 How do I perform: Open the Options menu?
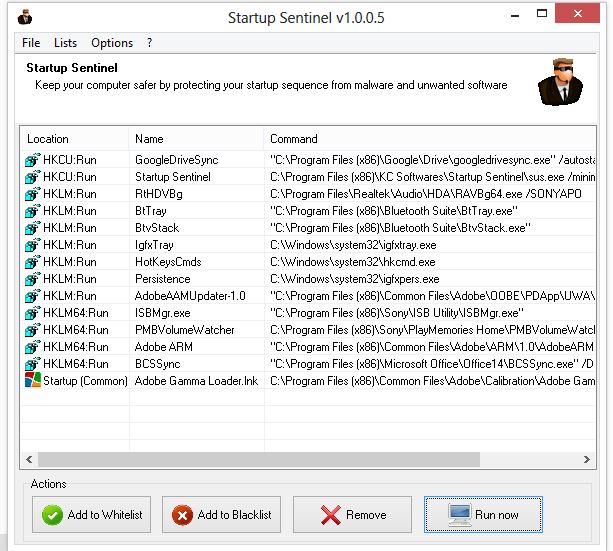coord(112,43)
